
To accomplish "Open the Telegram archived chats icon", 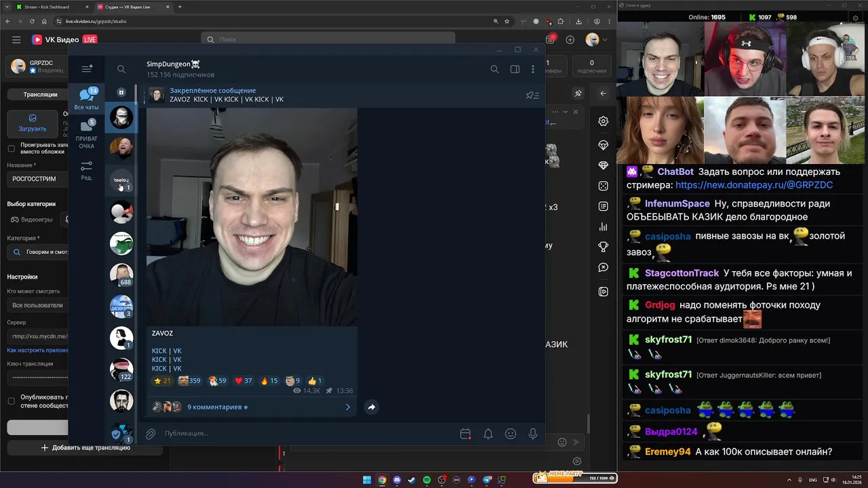I will click(x=121, y=92).
